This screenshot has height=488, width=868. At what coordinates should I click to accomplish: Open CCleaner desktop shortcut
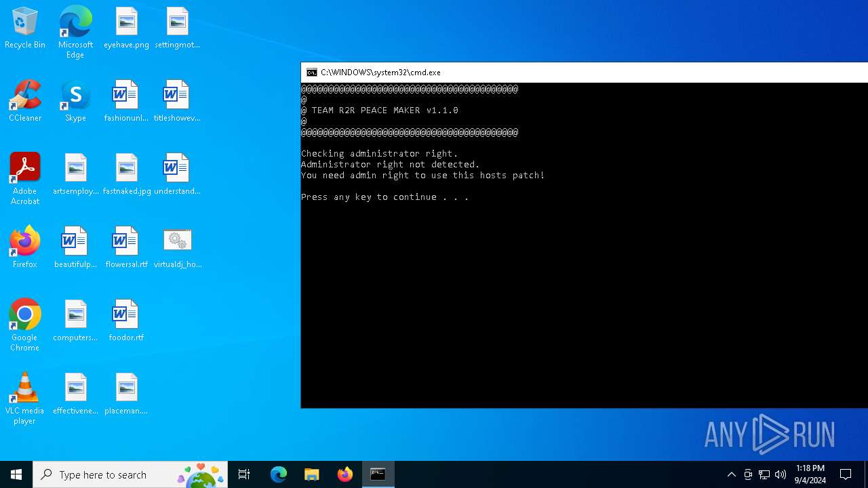[25, 101]
